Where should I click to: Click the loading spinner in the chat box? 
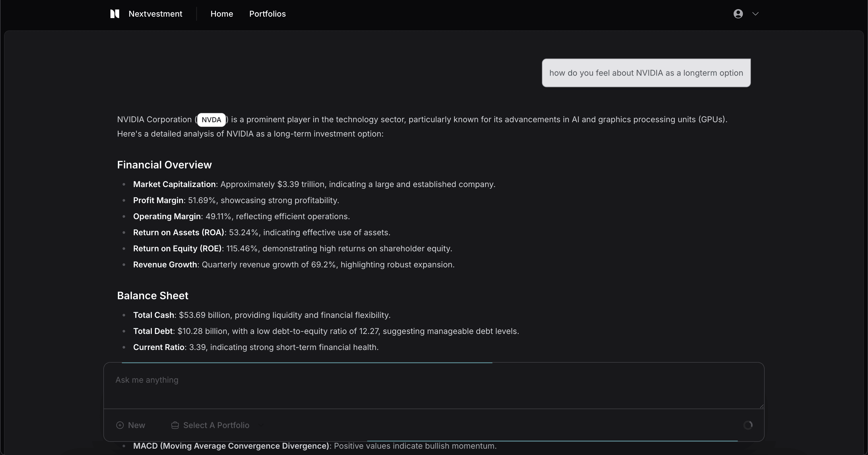coord(748,425)
